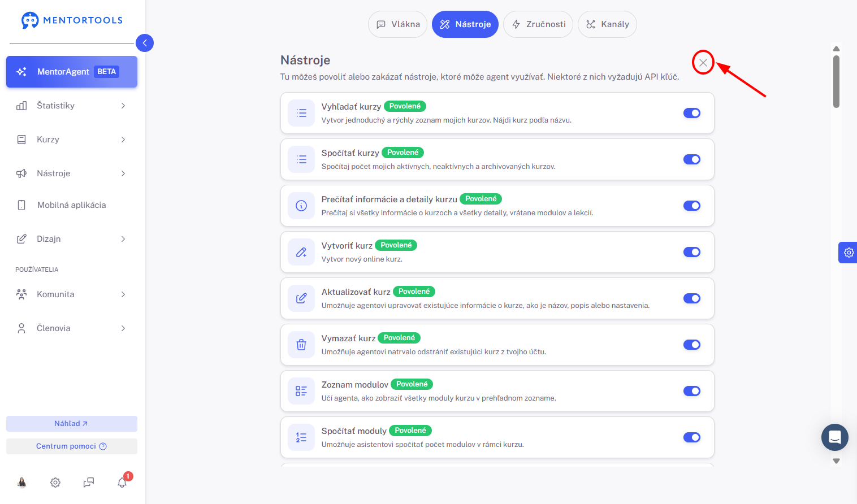This screenshot has height=504, width=857.
Task: Open settings gear icon in sidebar footer
Action: click(55, 483)
